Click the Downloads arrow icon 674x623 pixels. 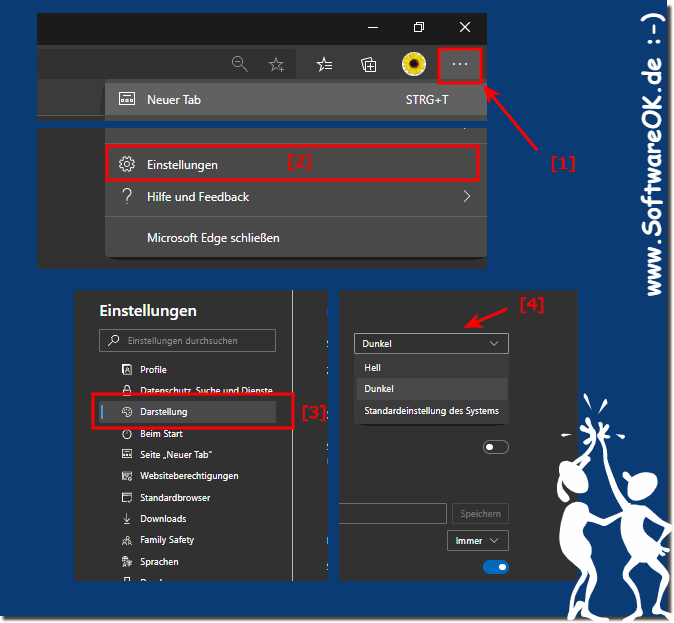[127, 519]
